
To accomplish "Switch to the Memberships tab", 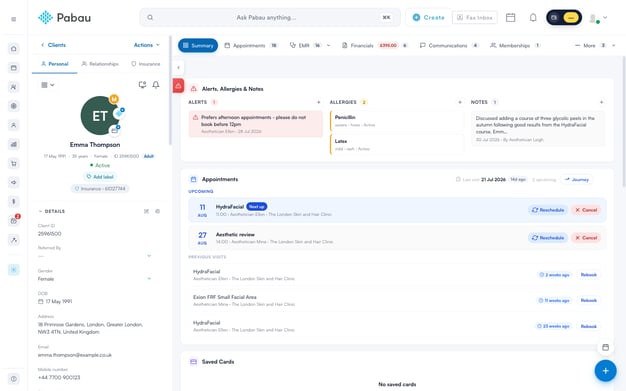I will tap(515, 46).
